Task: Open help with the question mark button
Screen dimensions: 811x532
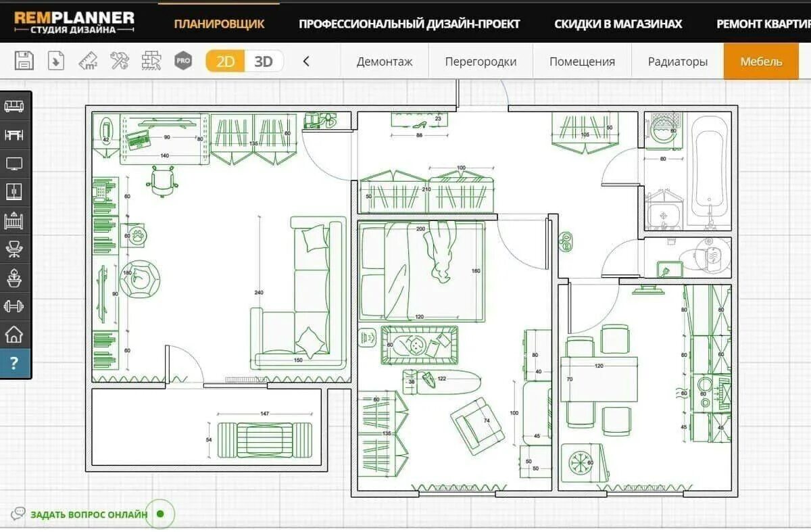Action: (x=14, y=364)
